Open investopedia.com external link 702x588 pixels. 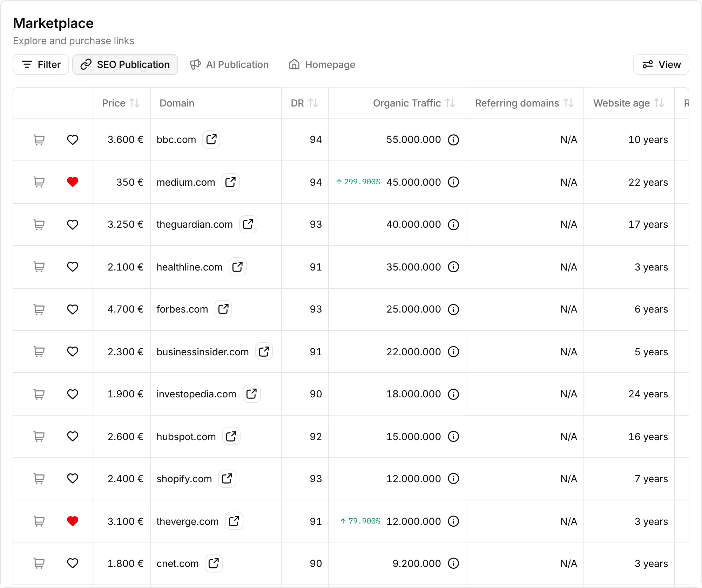coord(251,394)
